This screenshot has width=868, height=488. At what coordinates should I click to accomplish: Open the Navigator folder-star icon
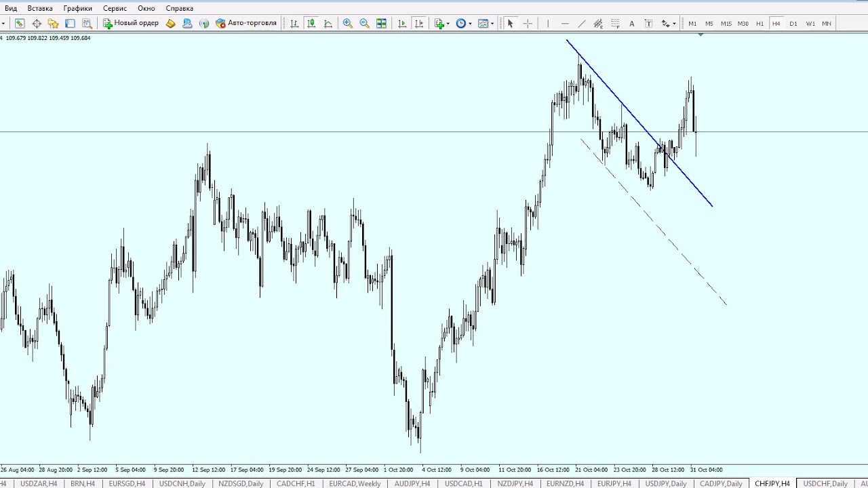coord(53,23)
